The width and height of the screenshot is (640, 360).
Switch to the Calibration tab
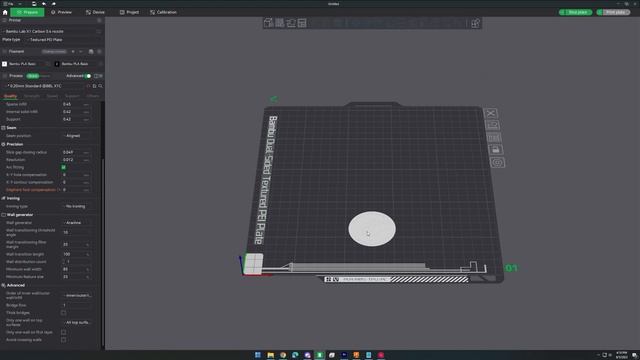tap(163, 12)
